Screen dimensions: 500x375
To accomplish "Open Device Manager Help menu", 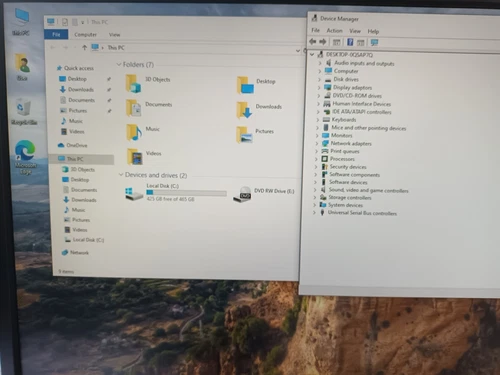I will tap(373, 31).
